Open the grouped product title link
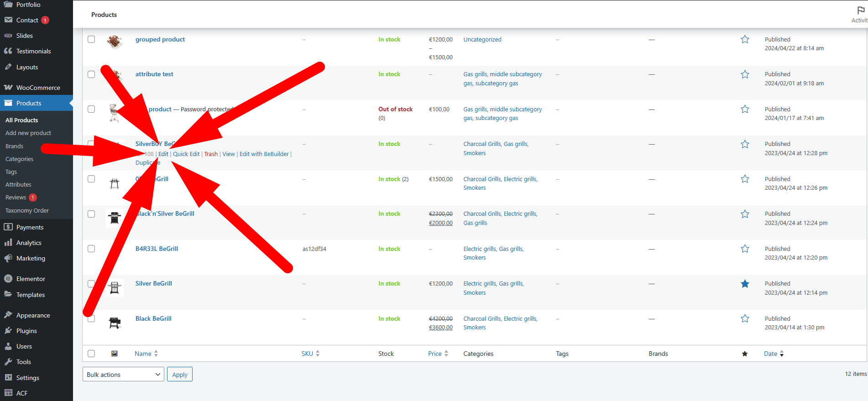868x401 pixels. coord(160,39)
